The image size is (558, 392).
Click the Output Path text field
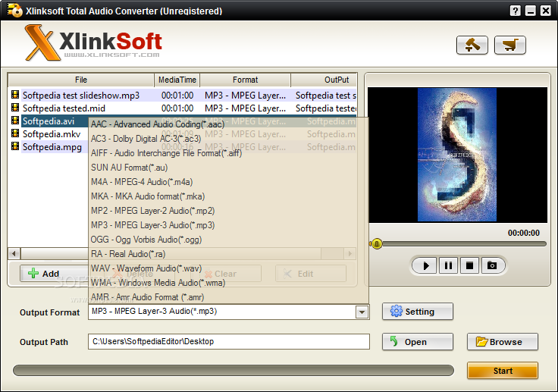(229, 341)
